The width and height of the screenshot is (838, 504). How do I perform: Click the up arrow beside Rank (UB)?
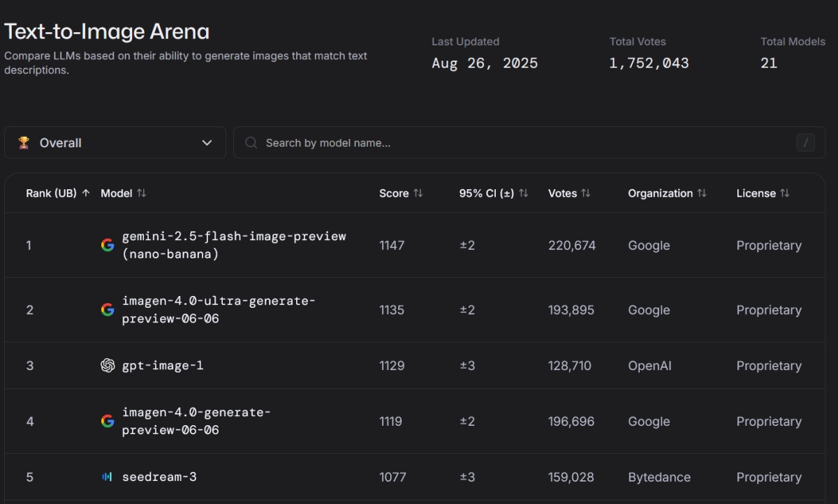(86, 193)
